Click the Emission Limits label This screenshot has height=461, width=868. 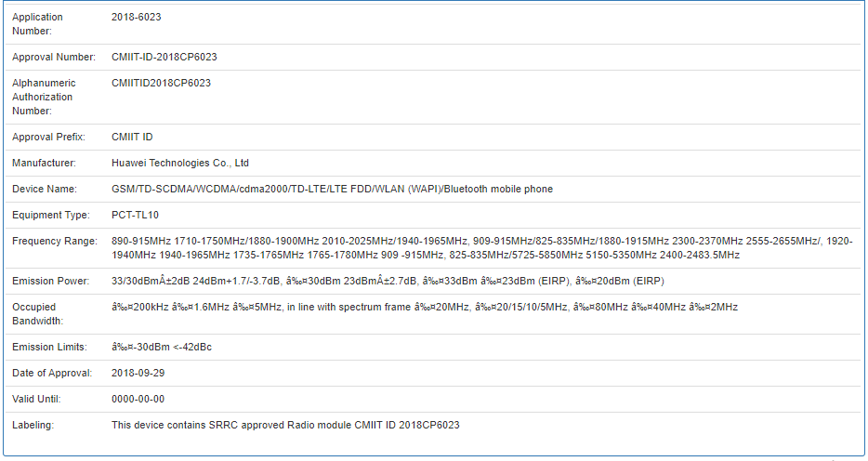click(50, 347)
